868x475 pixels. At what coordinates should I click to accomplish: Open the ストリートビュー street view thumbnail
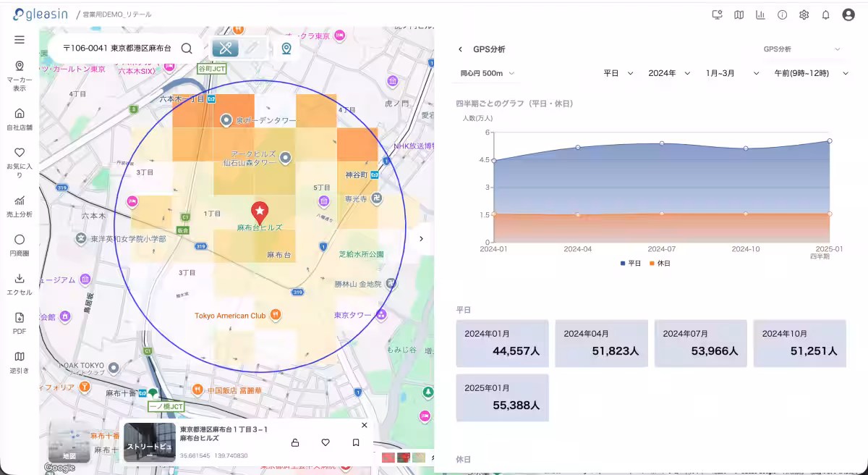150,442
